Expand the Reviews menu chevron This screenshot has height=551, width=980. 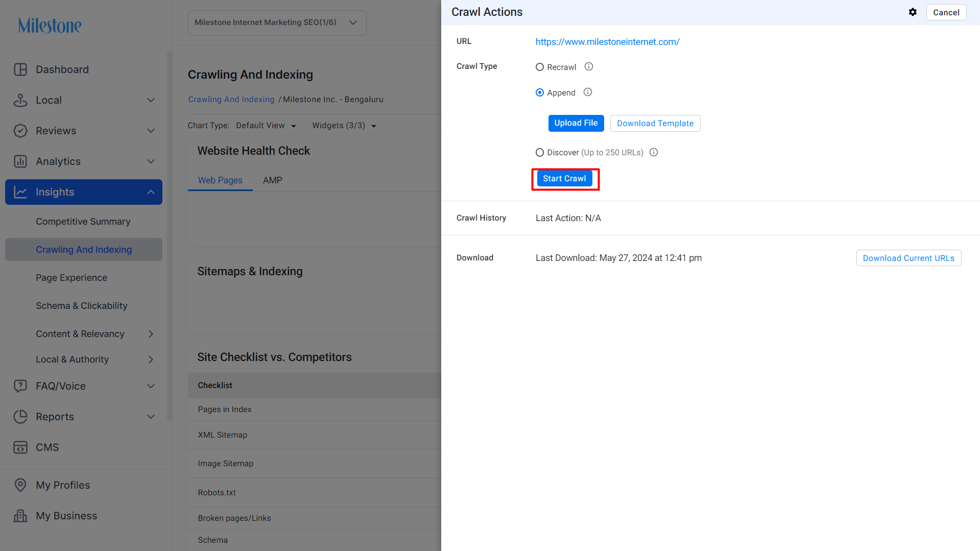pos(151,131)
